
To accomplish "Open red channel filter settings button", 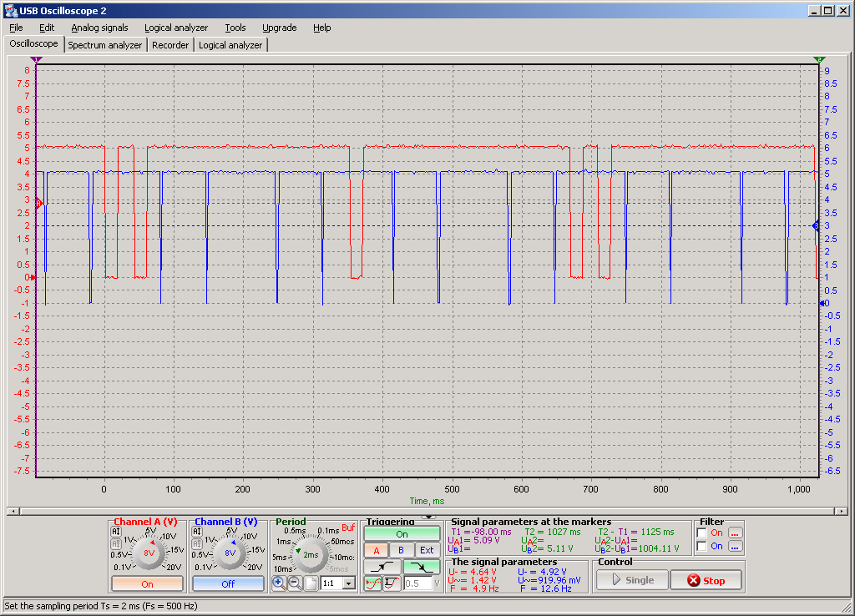I will [x=735, y=533].
